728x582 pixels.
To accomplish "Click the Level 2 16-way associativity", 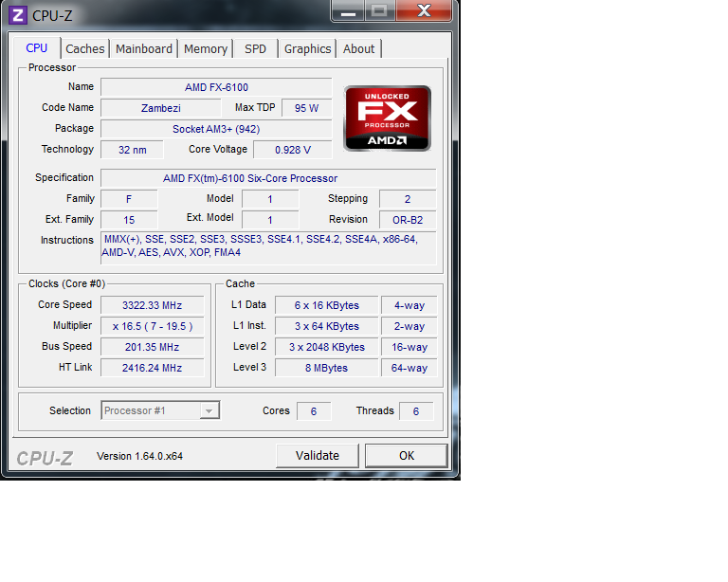I will tap(409, 347).
